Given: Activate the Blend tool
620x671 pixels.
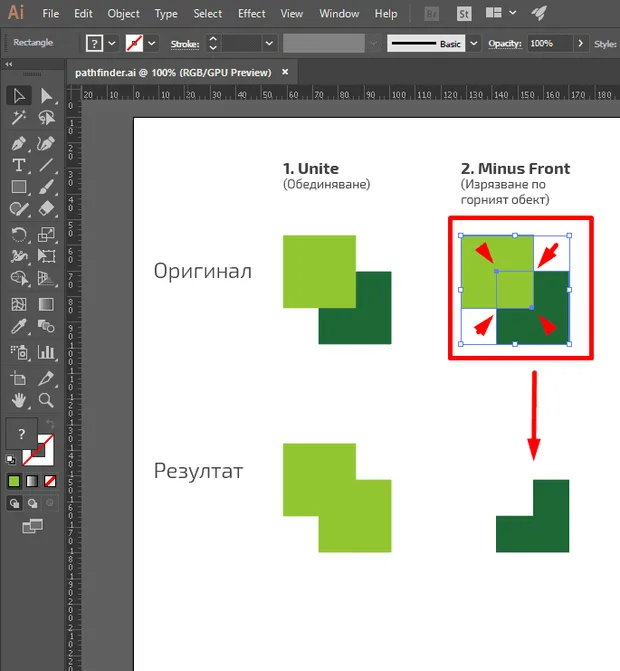Looking at the screenshot, I should coord(46,327).
